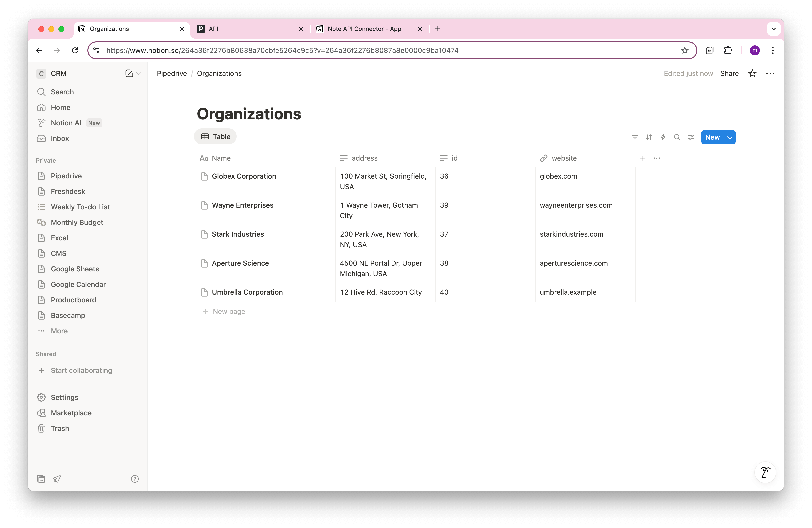Viewport: 812px width, 528px height.
Task: Select the id cell showing 39
Action: pyautogui.click(x=485, y=210)
